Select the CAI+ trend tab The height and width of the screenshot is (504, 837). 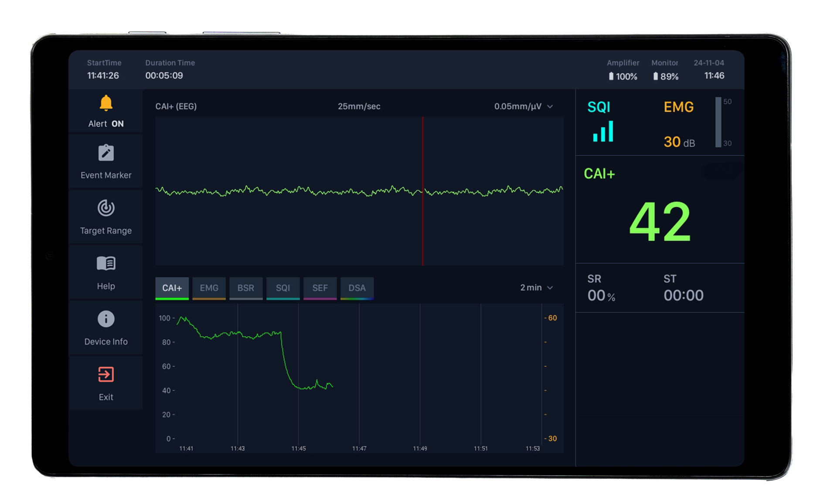pos(172,288)
